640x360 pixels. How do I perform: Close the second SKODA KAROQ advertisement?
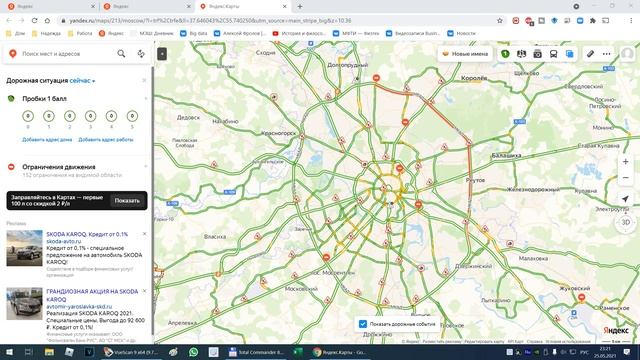(144, 291)
